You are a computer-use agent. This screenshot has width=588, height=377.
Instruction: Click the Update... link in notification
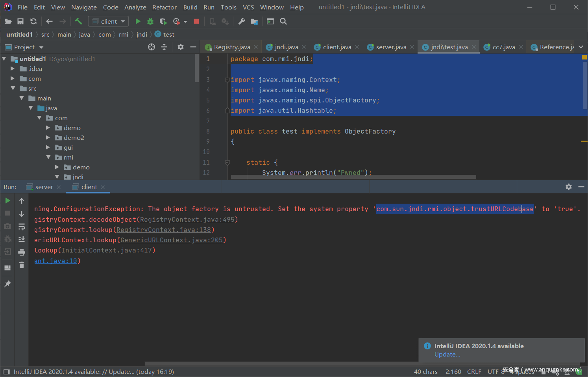447,355
